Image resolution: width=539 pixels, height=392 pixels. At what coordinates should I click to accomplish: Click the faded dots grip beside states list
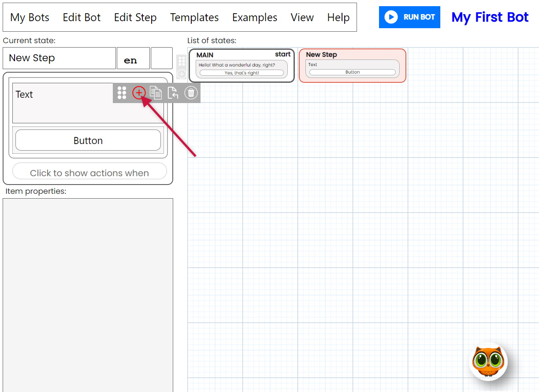[x=182, y=61]
